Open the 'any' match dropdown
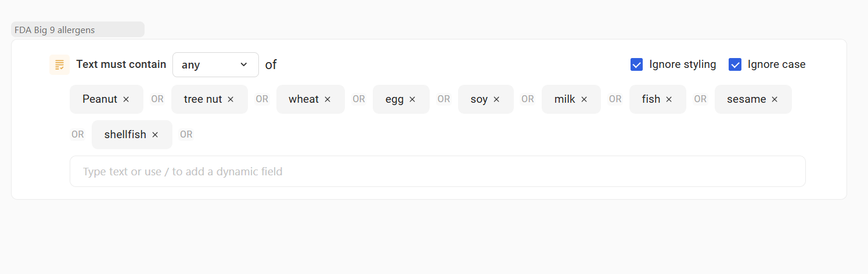 click(x=215, y=64)
